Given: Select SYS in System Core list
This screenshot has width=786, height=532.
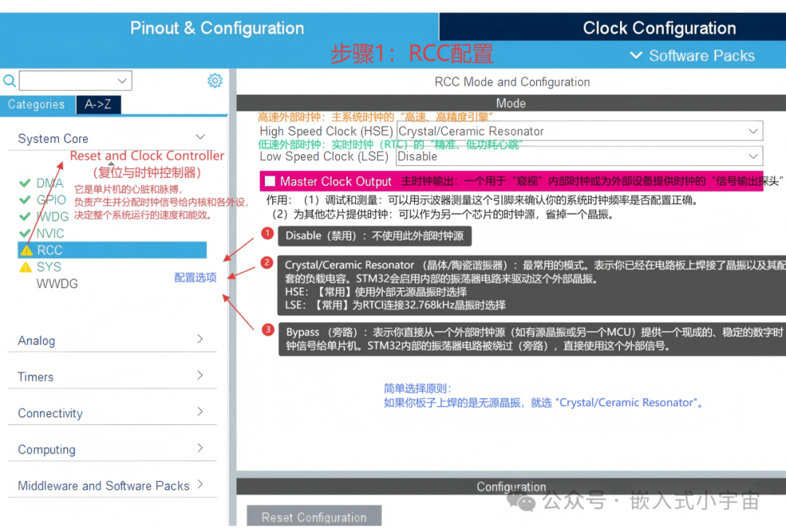Looking at the screenshot, I should tap(49, 267).
